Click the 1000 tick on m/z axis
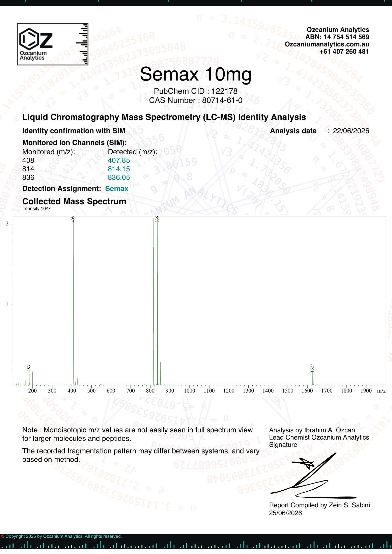Image resolution: width=392 pixels, height=554 pixels. coord(190,391)
